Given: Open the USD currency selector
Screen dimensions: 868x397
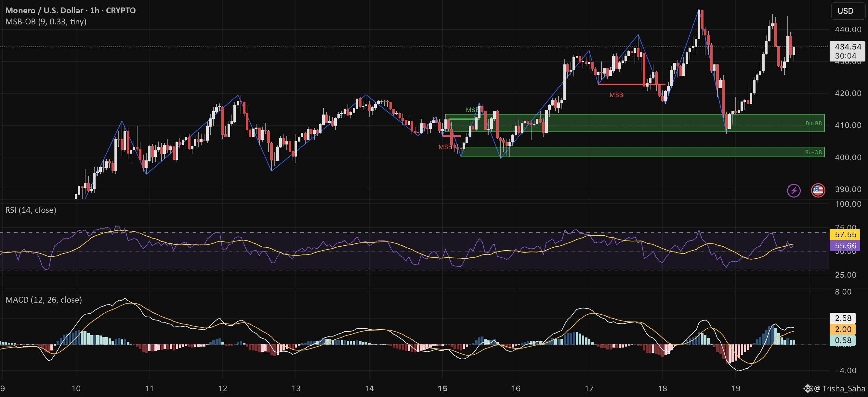Looking at the screenshot, I should click(846, 11).
